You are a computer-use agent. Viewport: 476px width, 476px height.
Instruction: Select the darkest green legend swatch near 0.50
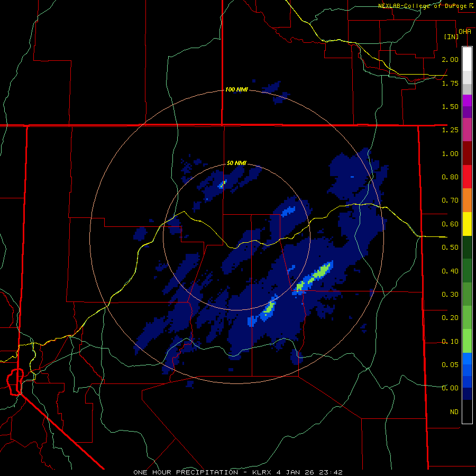click(x=467, y=248)
